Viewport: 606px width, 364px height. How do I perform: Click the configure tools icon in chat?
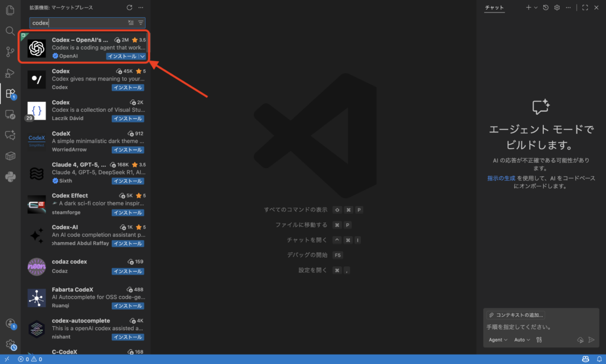[539, 340]
